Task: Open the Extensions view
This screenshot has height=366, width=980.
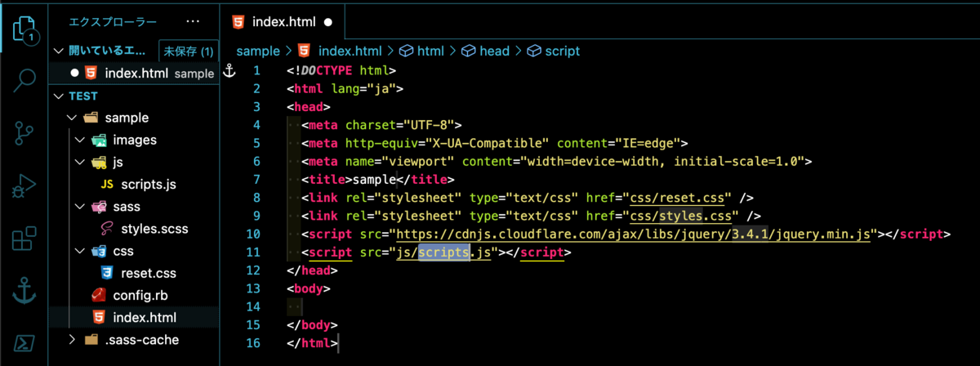Action: 24,239
